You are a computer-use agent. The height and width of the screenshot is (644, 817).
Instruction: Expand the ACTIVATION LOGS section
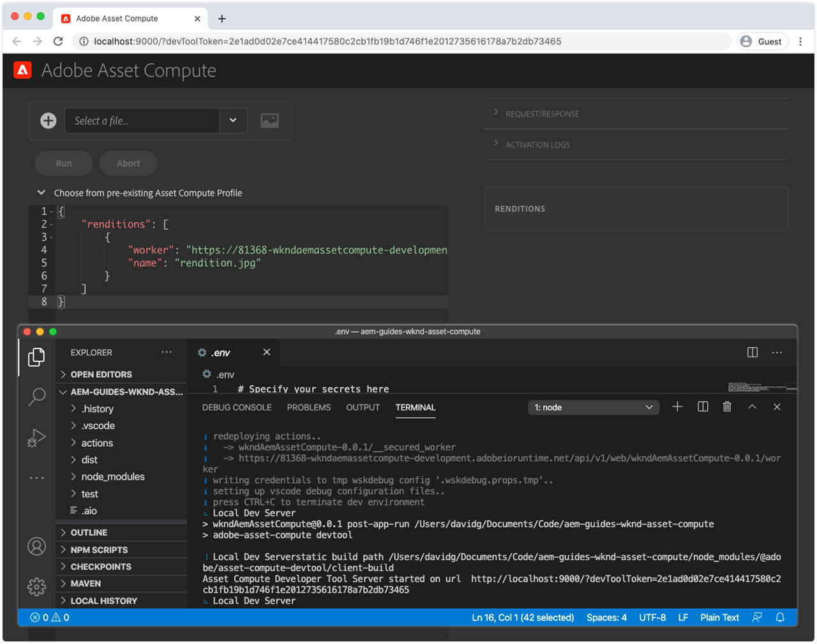coord(537,145)
